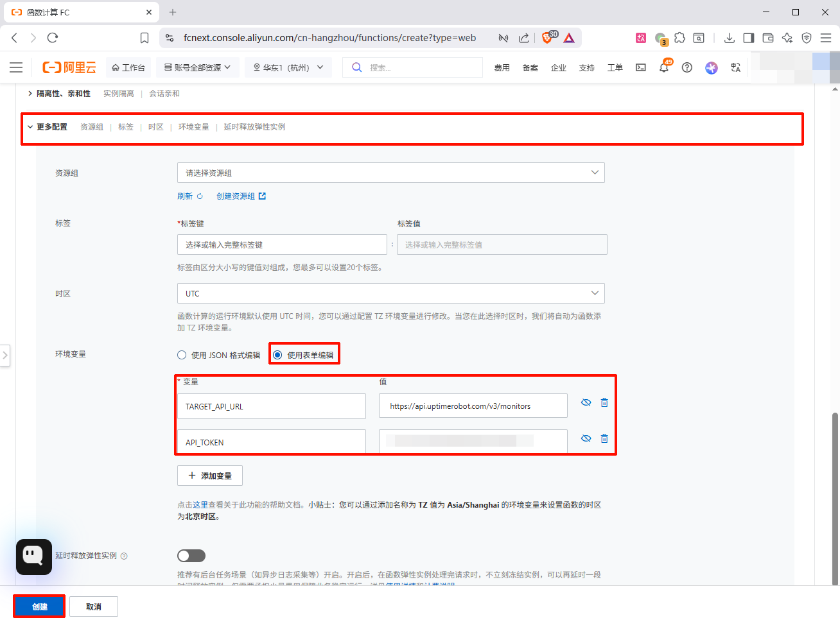
Task: Click the tag key input field
Action: (282, 245)
